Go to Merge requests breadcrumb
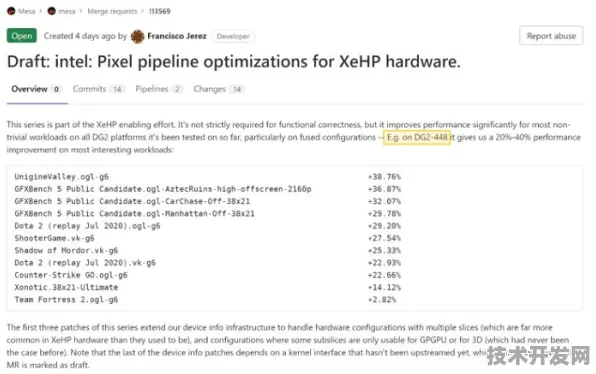Screen dimensions: 596x374 (x=112, y=11)
